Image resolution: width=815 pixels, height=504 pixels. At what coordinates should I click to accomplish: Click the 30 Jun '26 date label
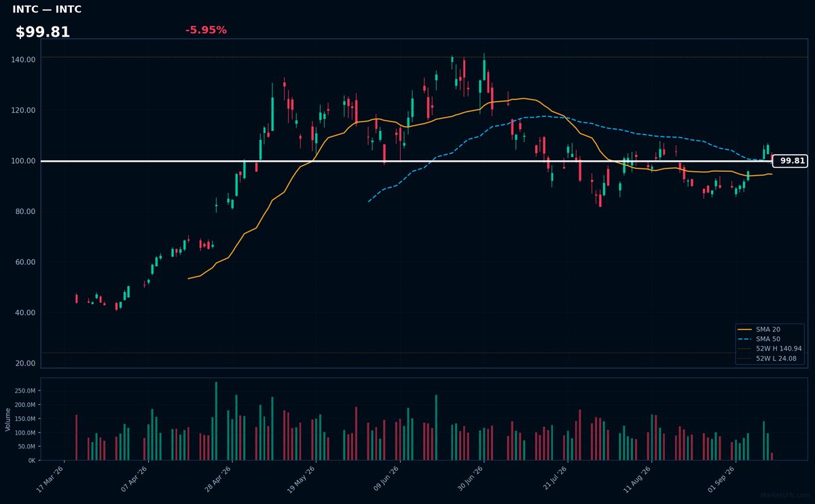470,479
